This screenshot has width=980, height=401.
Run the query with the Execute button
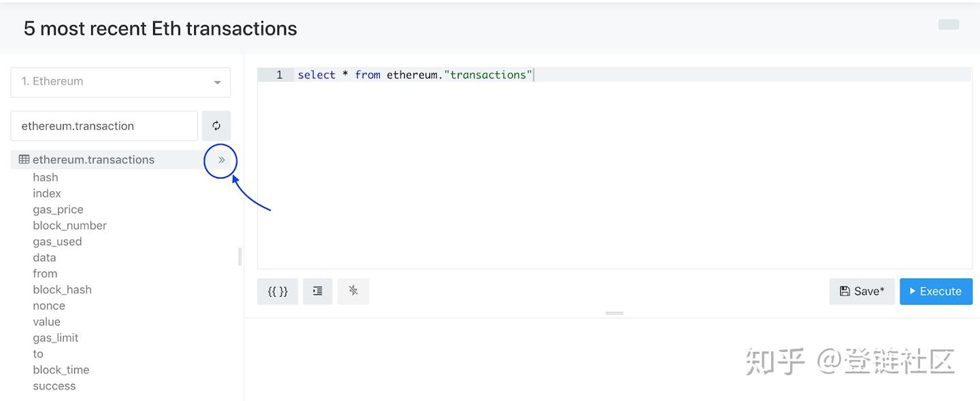pos(936,291)
